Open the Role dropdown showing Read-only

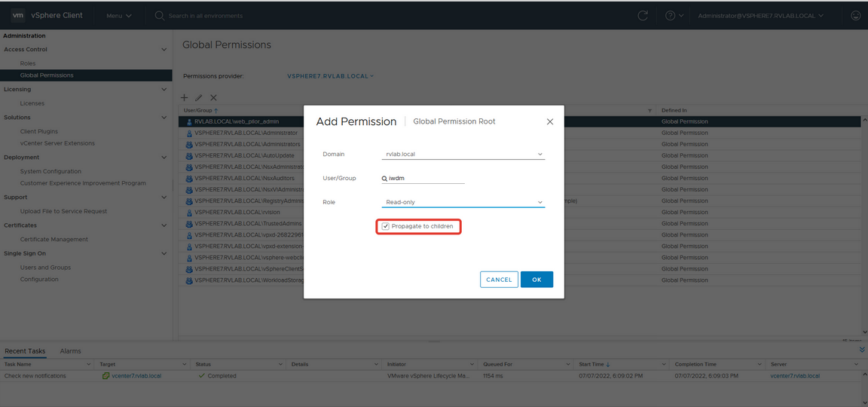point(463,202)
